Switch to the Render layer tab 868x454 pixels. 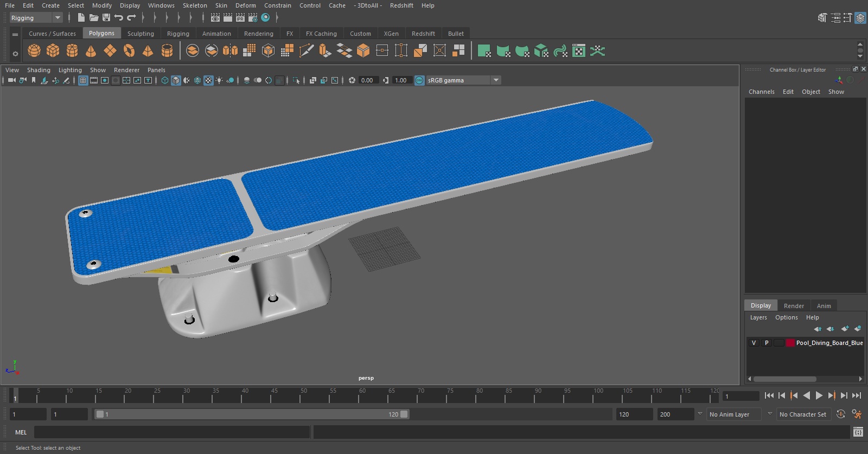tap(794, 306)
